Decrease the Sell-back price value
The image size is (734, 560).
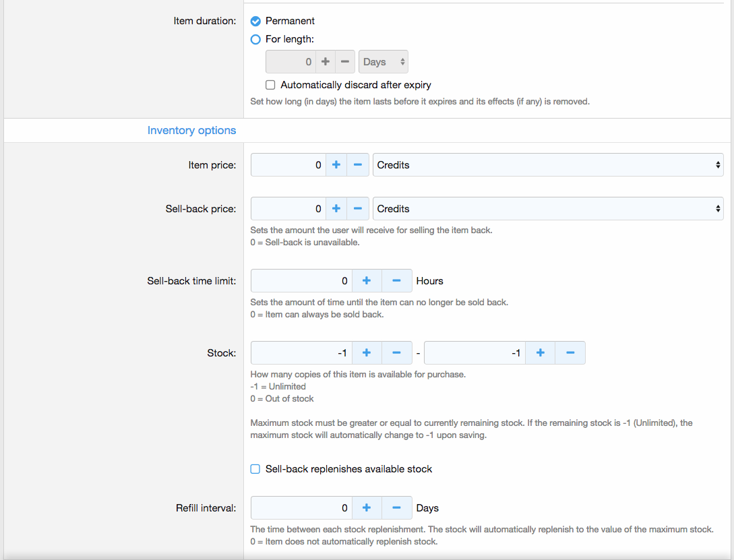(x=358, y=209)
